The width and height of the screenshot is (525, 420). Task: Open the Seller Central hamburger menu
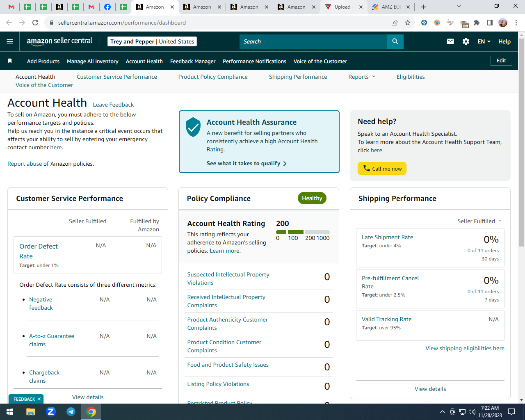[x=10, y=41]
